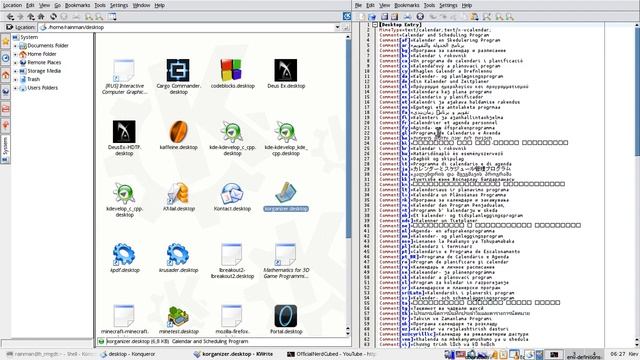Expand Users Folders tree node
Viewport: 640px width, 360px height.
(x=16, y=88)
